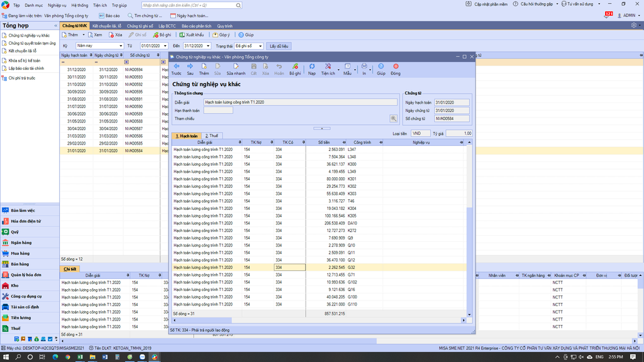Open Nghiệp vụ menu
This screenshot has width=644, height=362.
pyautogui.click(x=57, y=5)
